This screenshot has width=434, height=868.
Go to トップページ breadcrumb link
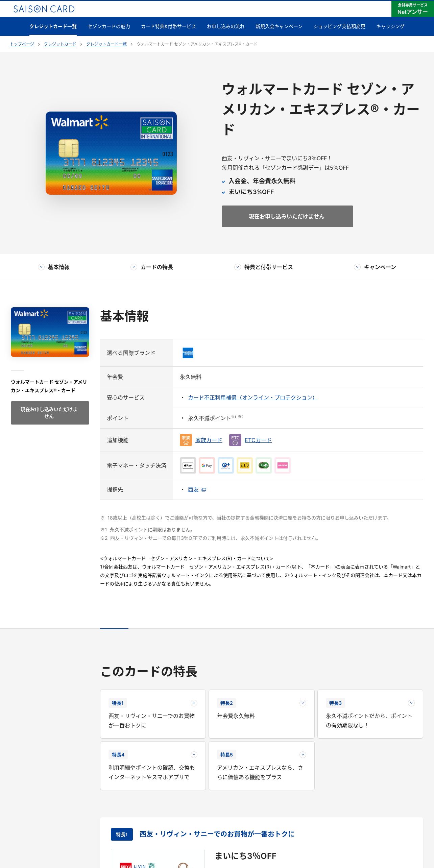pyautogui.click(x=22, y=44)
